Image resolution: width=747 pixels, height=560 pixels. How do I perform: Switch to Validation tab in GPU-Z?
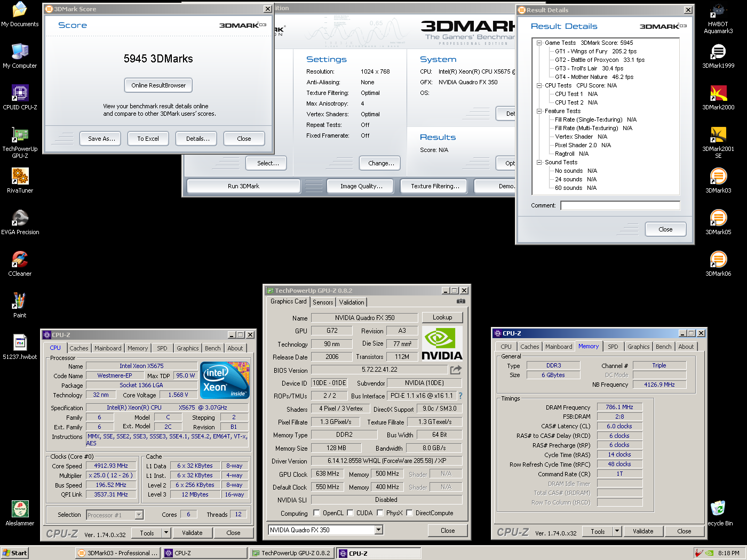(x=352, y=302)
